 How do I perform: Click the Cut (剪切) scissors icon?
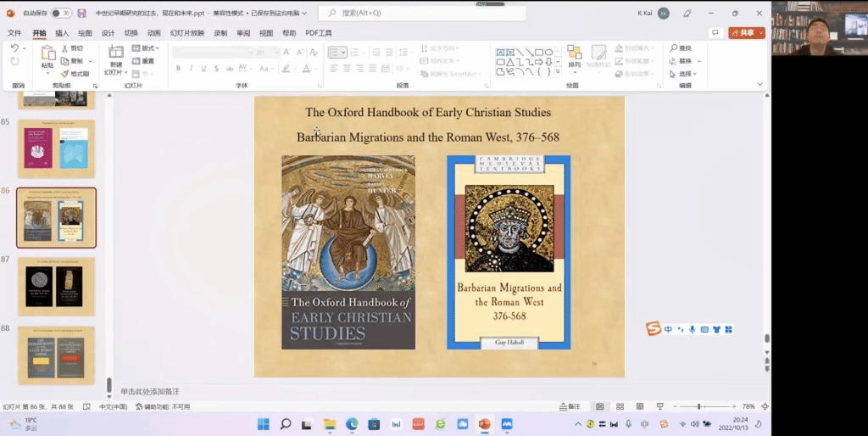coord(65,48)
